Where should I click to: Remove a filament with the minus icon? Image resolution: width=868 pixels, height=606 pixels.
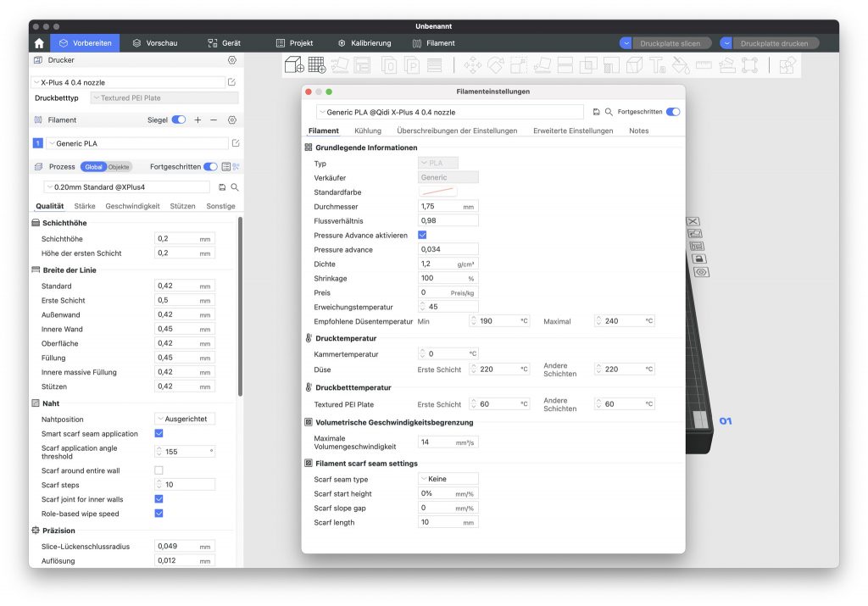click(x=214, y=120)
